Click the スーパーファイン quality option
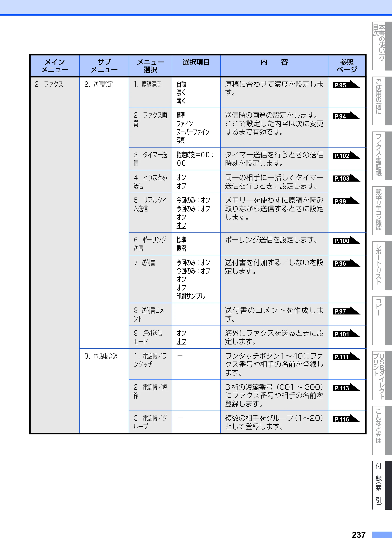Viewport: 392px width, 553px height. pyautogui.click(x=193, y=132)
